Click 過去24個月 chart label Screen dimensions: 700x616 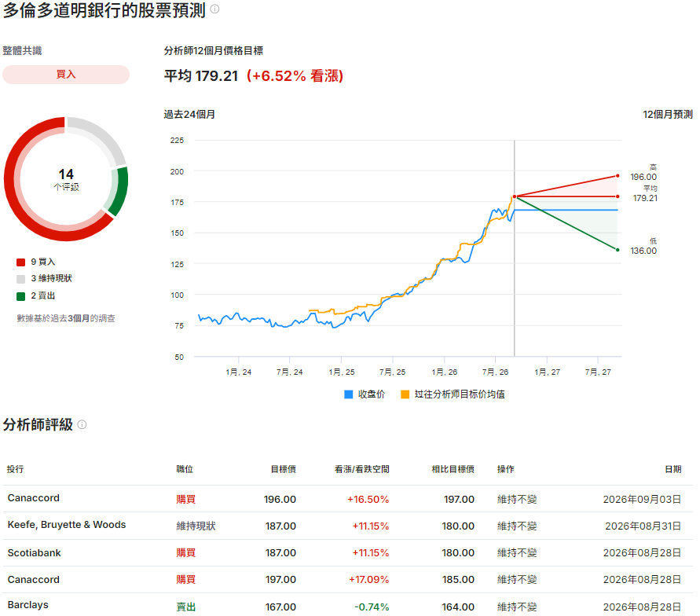click(x=189, y=115)
